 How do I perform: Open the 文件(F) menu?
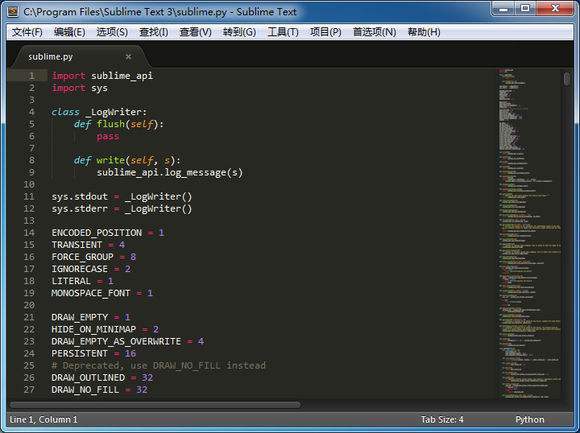click(x=27, y=32)
